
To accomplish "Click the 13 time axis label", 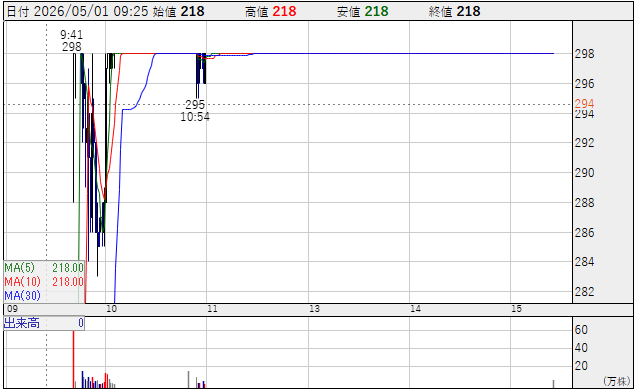I will click(x=315, y=309).
